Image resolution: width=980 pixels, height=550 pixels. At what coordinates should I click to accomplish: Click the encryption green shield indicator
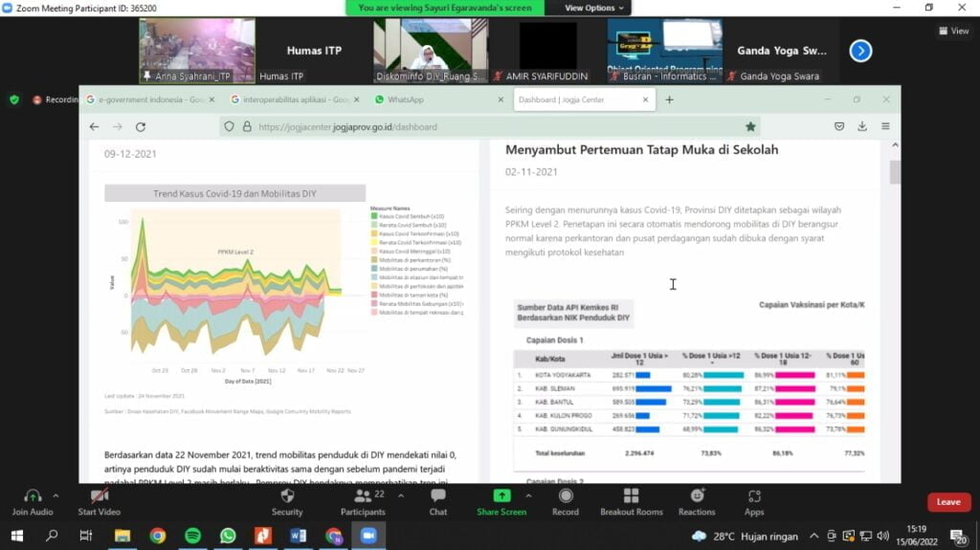14,99
